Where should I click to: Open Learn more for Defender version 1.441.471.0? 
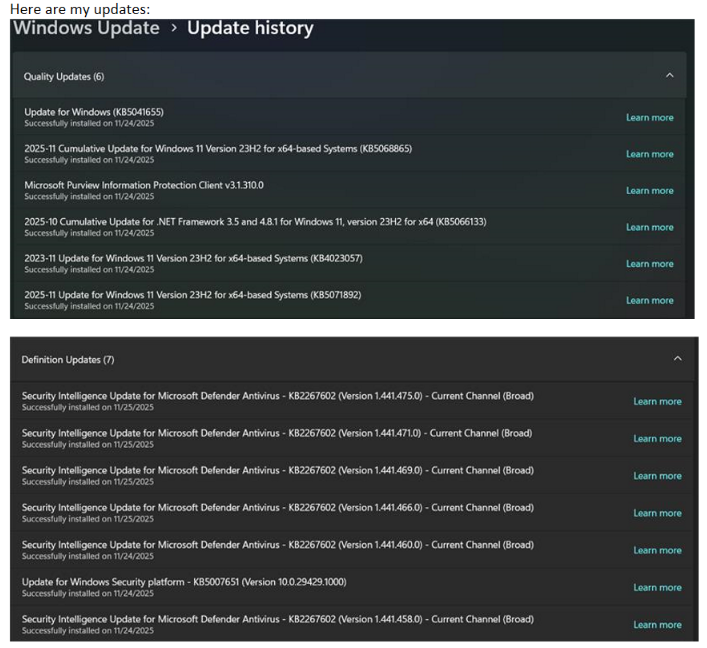coord(657,438)
